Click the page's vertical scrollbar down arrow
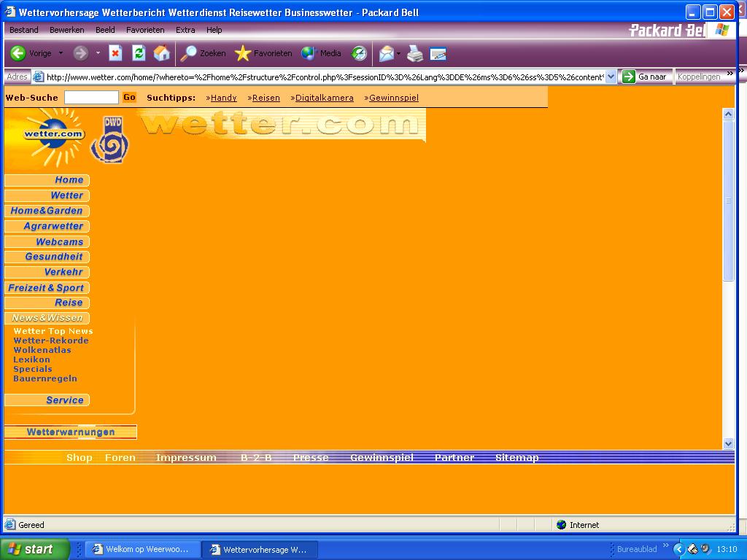 pos(728,443)
